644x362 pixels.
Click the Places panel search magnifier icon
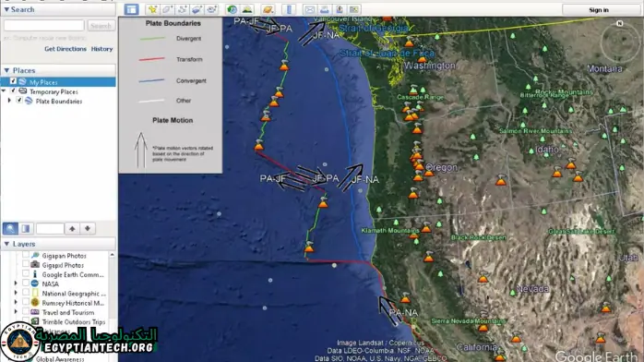11,228
